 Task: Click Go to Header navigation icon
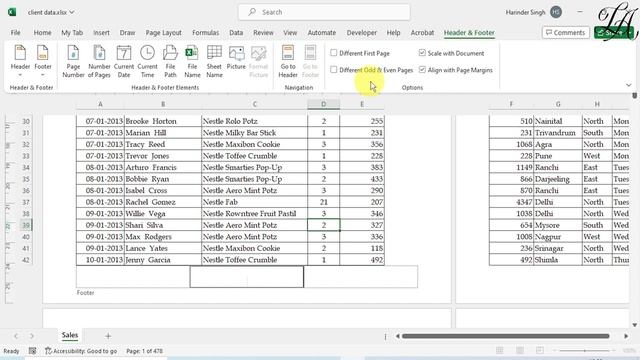pyautogui.click(x=288, y=61)
